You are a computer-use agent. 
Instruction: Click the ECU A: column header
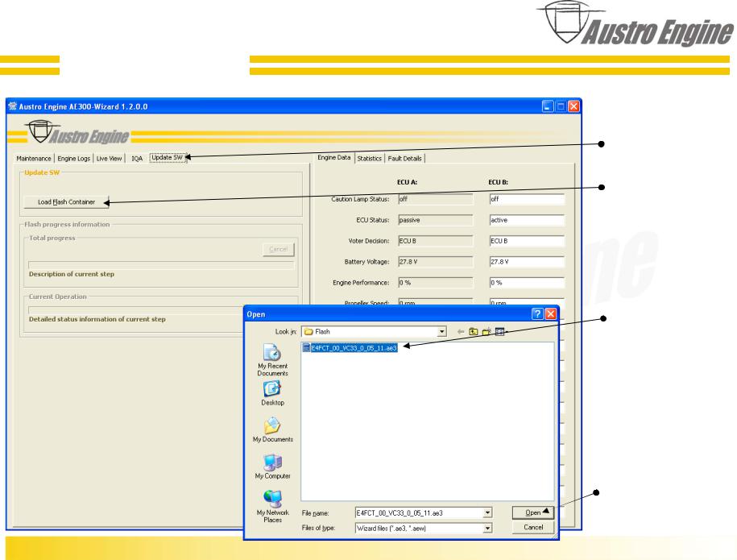pos(407,182)
